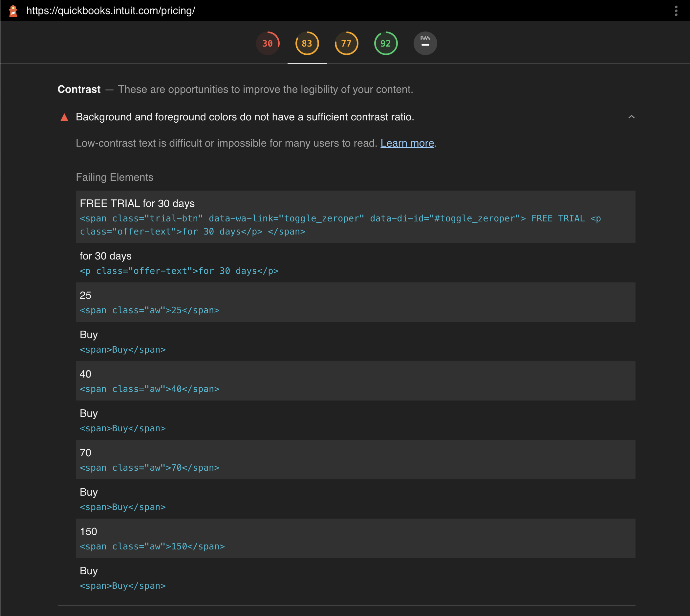Image resolution: width=690 pixels, height=616 pixels.
Task: Select the Best Practices gauge 77
Action: click(x=346, y=43)
